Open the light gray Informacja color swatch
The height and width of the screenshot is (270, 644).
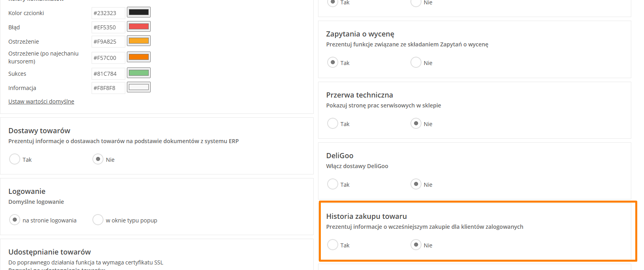click(139, 87)
